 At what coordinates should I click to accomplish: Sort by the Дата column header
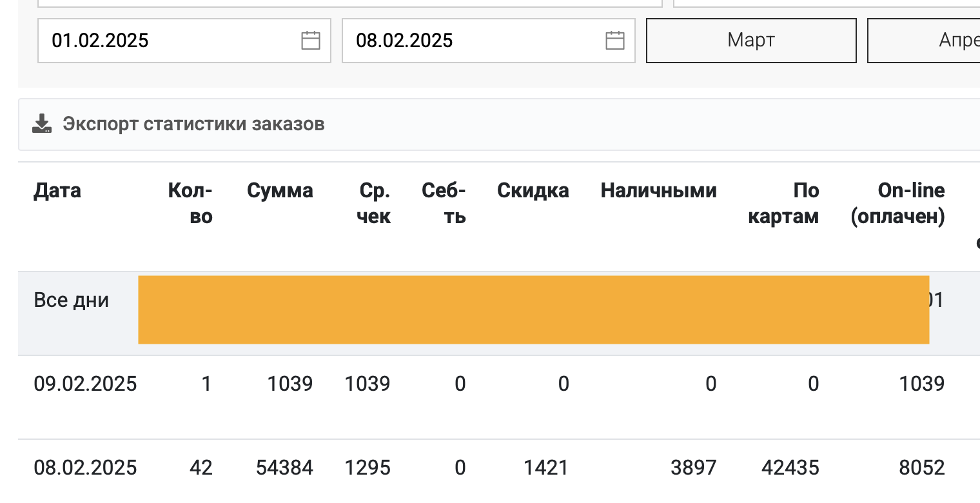57,190
